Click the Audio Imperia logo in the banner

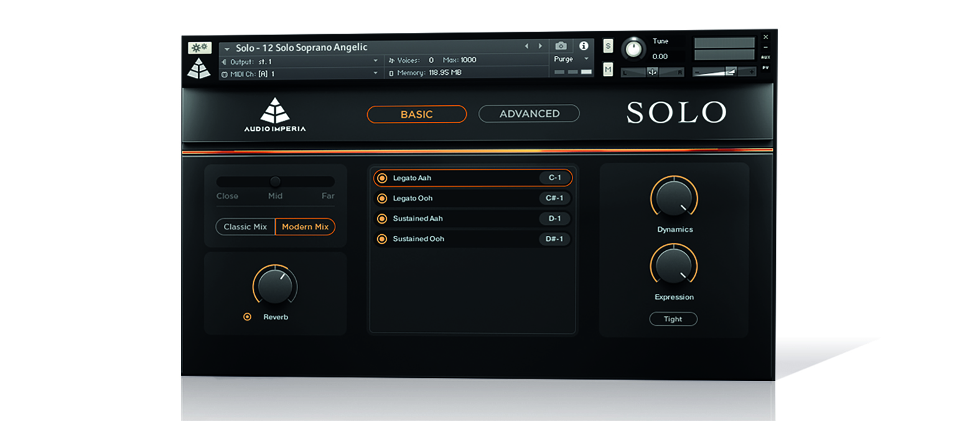point(275,115)
